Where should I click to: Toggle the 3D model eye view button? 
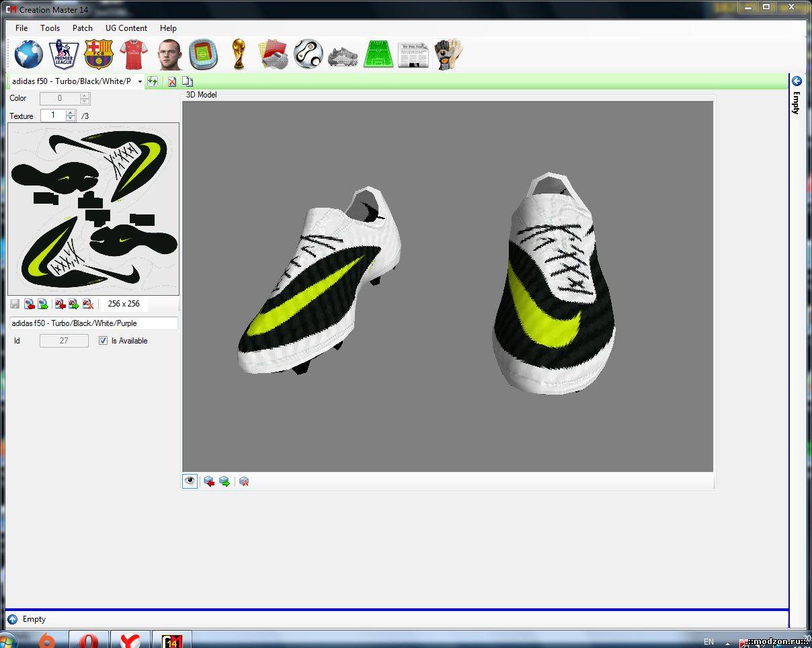pyautogui.click(x=190, y=481)
